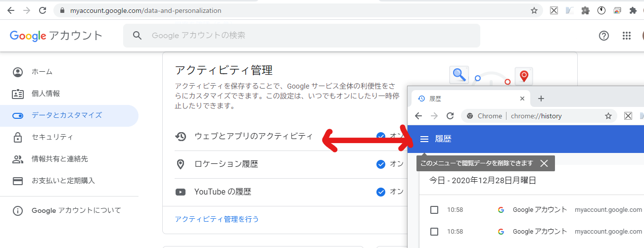Viewport: 644px width, 248px height.
Task: Click the clock icon beside ウェブとアプリのアクティビティ
Action: pyautogui.click(x=181, y=136)
